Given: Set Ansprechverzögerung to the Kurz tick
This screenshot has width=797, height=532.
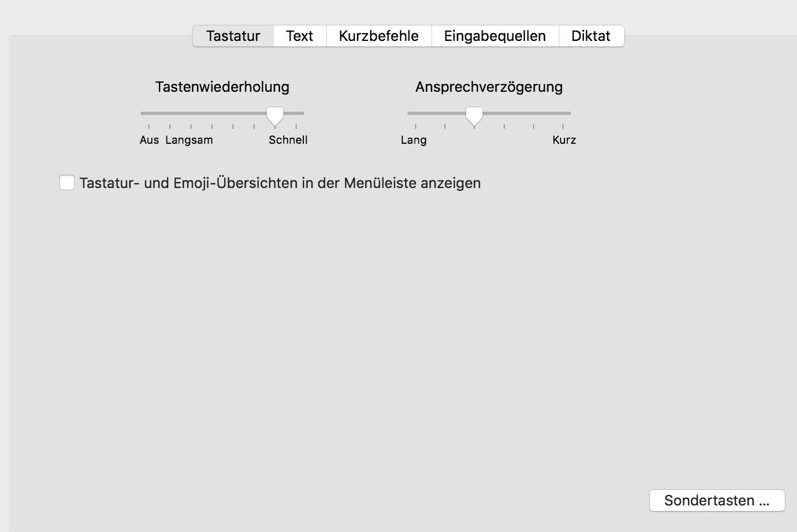Looking at the screenshot, I should pos(563,113).
